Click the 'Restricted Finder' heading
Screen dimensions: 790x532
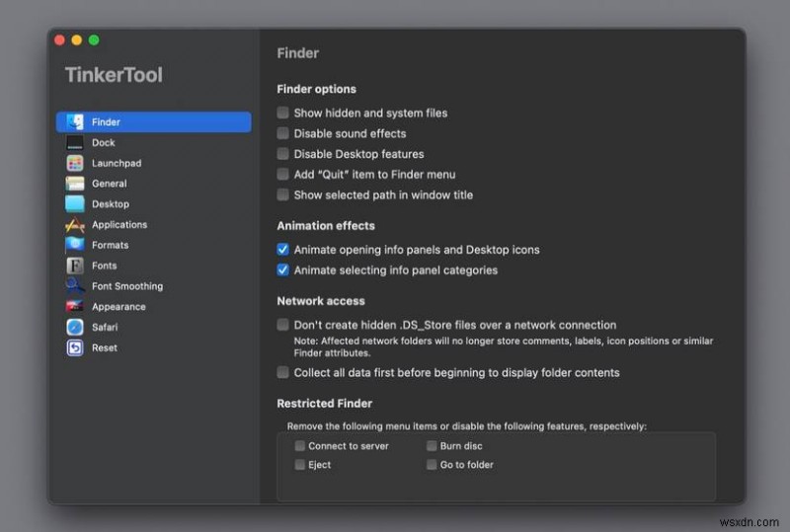coord(325,403)
